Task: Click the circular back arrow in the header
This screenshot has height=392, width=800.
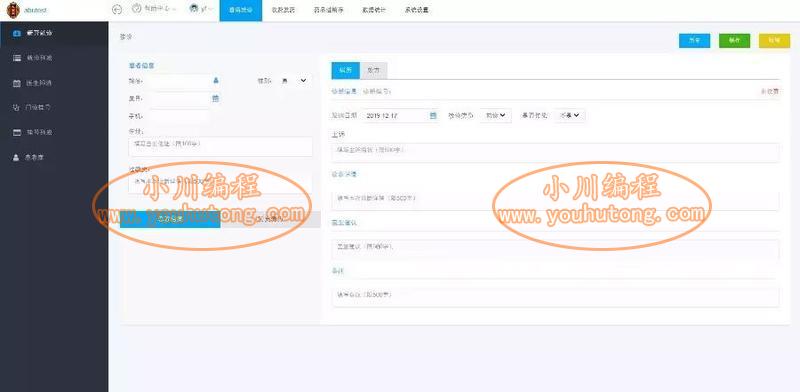Action: click(x=117, y=10)
